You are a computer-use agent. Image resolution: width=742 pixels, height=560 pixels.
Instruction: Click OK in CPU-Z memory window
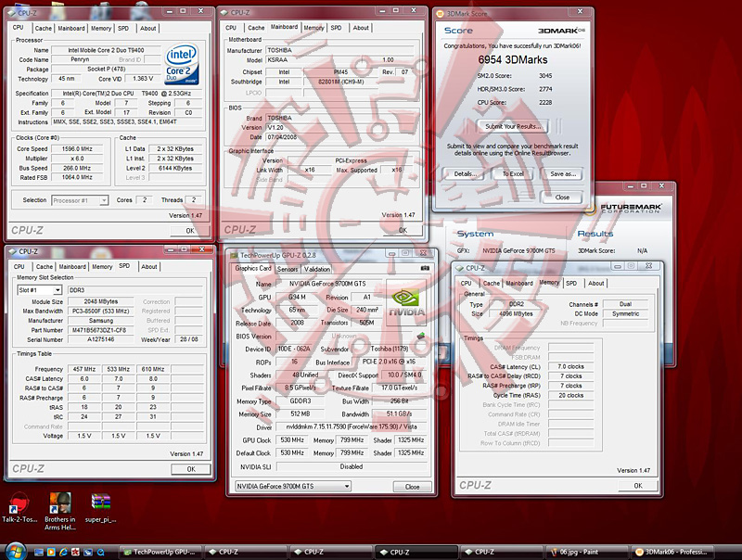tap(638, 486)
